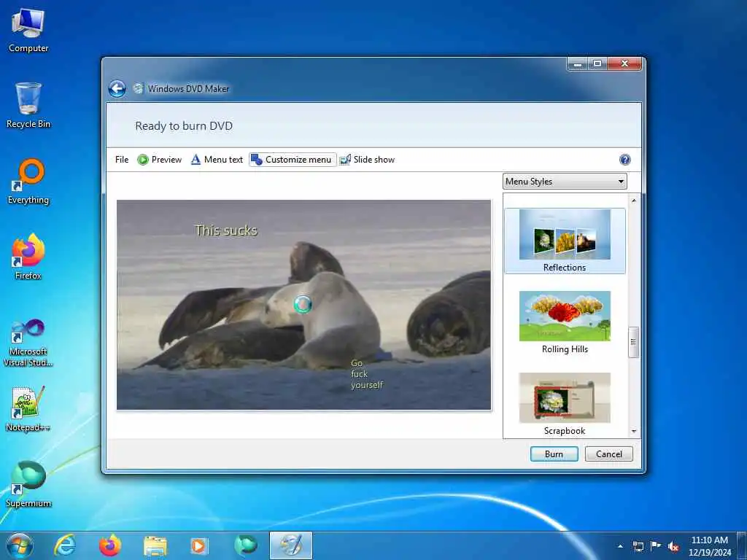Launch Firefox from the taskbar

[109, 546]
